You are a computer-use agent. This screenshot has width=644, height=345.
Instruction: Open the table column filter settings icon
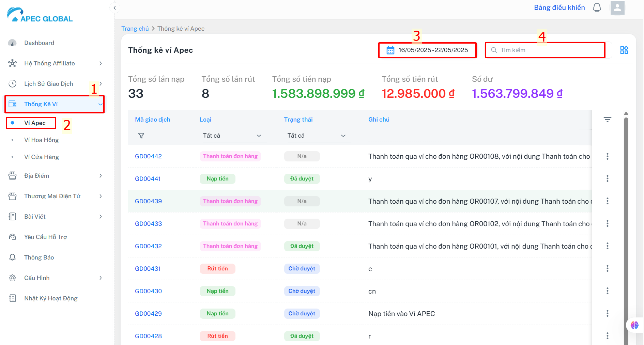click(x=608, y=120)
